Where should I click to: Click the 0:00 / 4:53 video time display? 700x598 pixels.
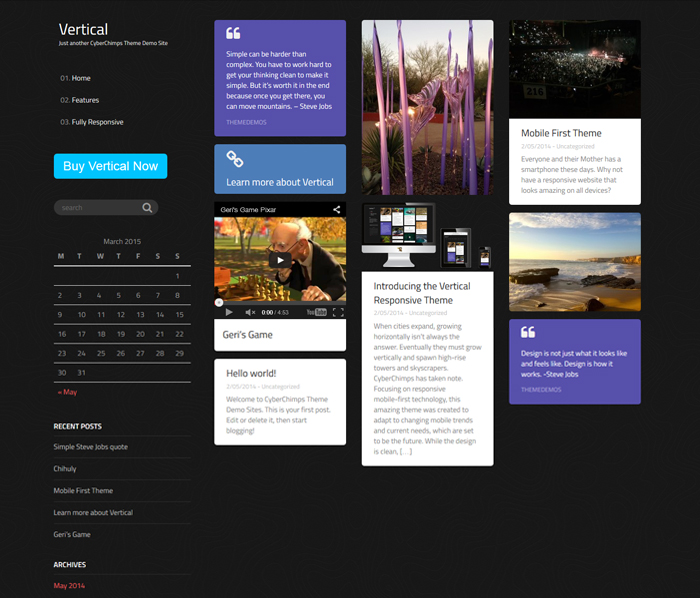coord(275,312)
